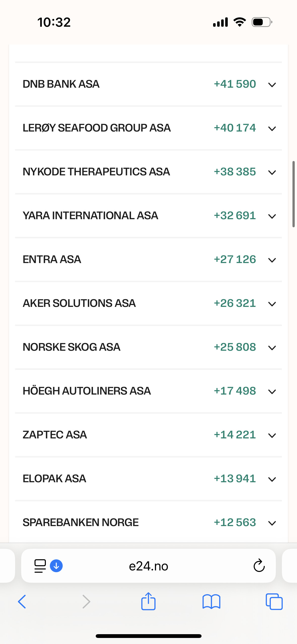Tap the NORSKE SKOG ASA name
This screenshot has width=297, height=644.
pos(72,347)
